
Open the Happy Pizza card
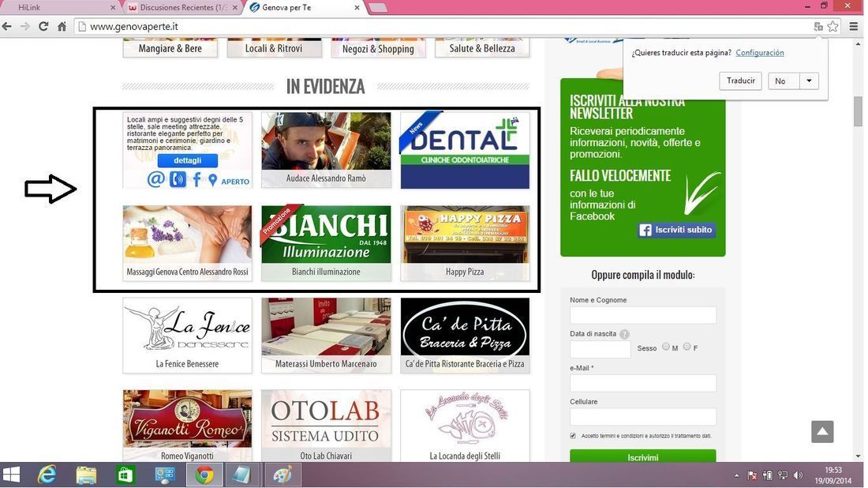465,243
